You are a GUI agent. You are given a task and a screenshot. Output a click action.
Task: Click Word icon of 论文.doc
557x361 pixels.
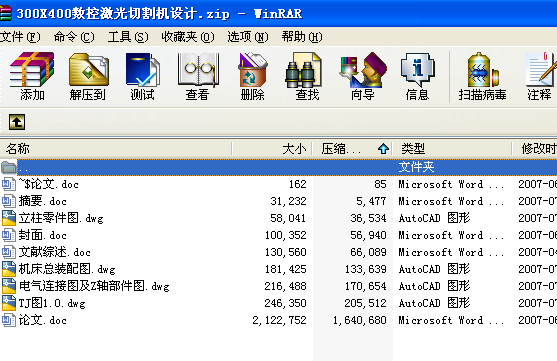tap(9, 320)
